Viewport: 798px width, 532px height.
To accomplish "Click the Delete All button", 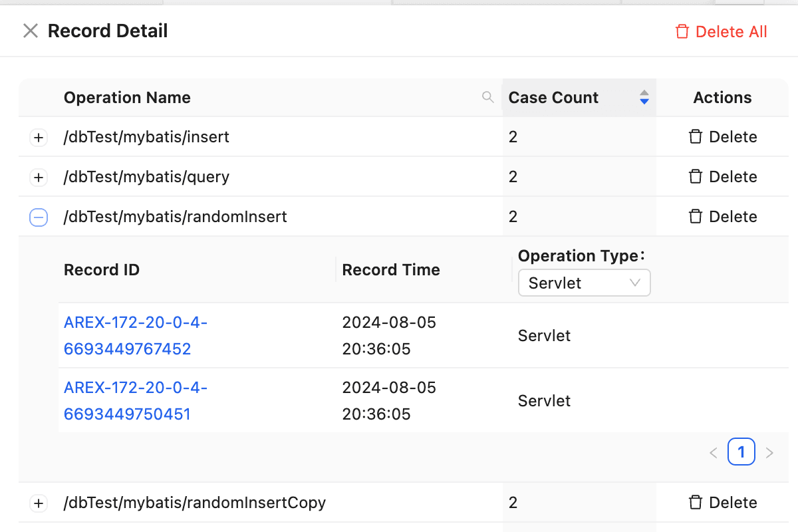I will [721, 32].
